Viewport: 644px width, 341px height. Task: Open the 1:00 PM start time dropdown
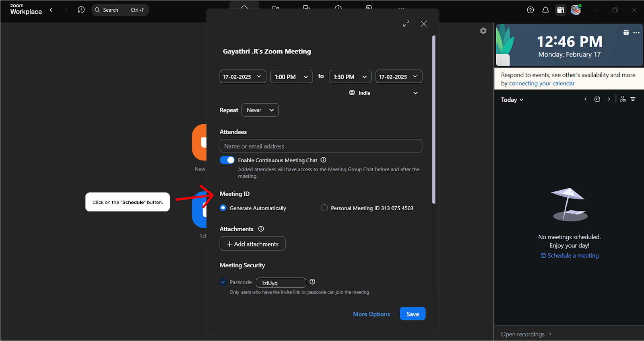click(x=291, y=76)
